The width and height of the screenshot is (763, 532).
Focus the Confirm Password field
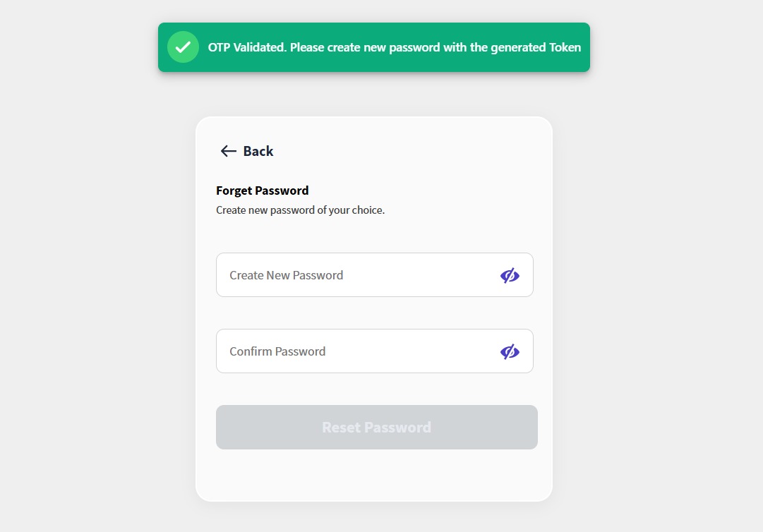pos(360,351)
